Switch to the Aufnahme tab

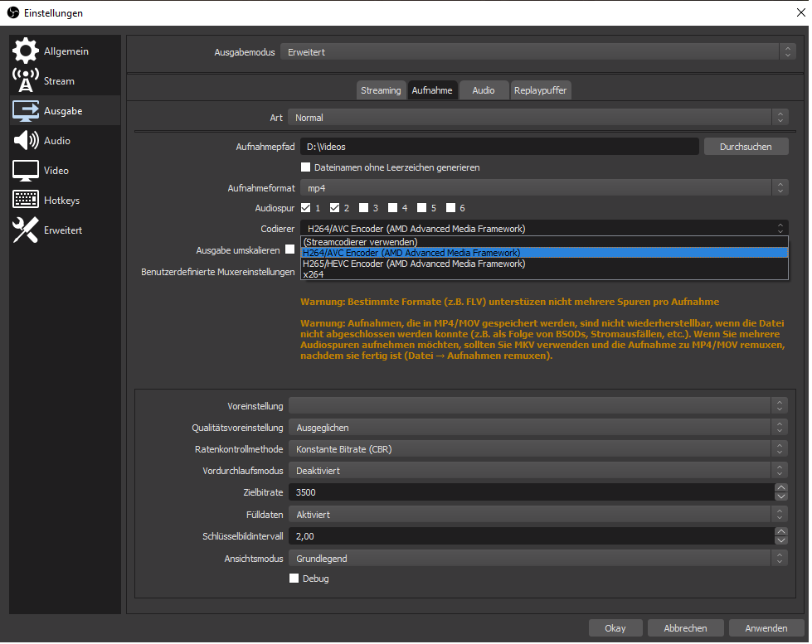[432, 90]
